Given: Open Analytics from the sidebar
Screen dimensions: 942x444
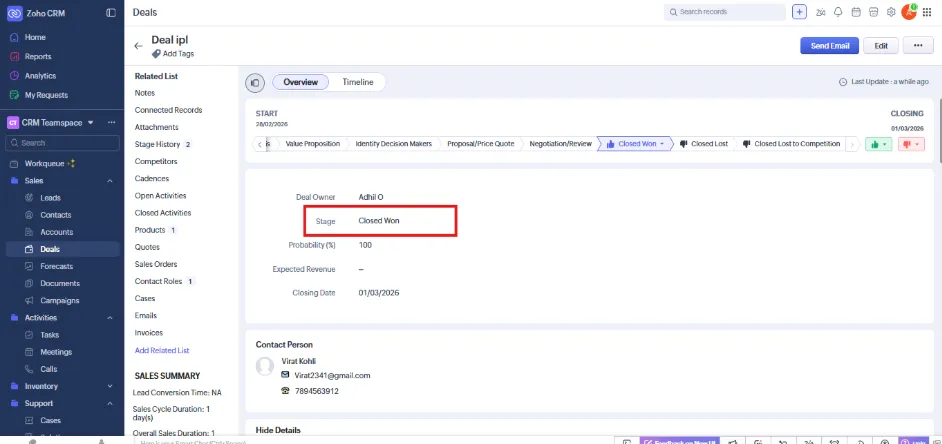Looking at the screenshot, I should [x=40, y=76].
